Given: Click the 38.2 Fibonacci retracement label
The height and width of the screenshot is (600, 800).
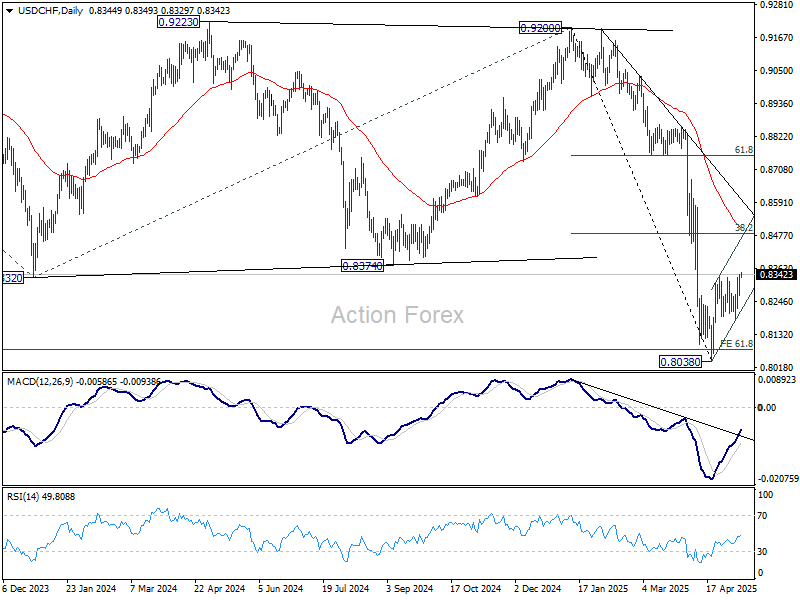Looking at the screenshot, I should point(743,228).
